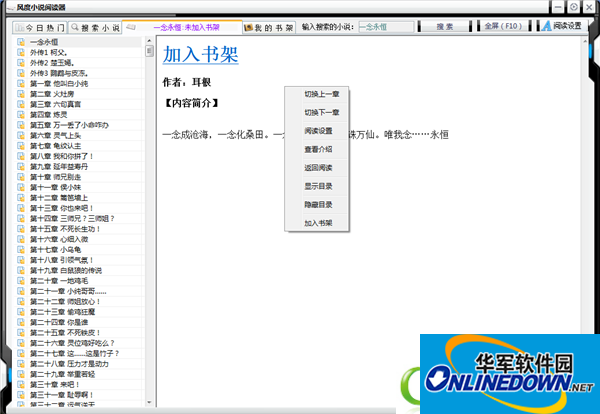
Task: Select the 一念永恒:未加入书架 tab
Action: click(x=182, y=27)
